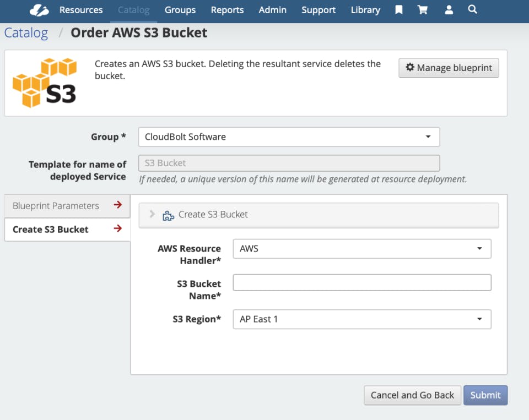Open the S3 Region dropdown

(362, 319)
